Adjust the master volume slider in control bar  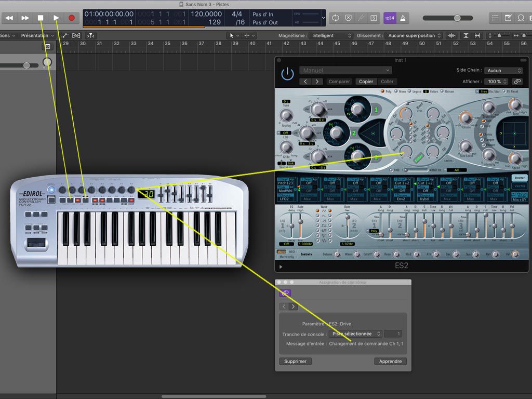click(x=457, y=18)
